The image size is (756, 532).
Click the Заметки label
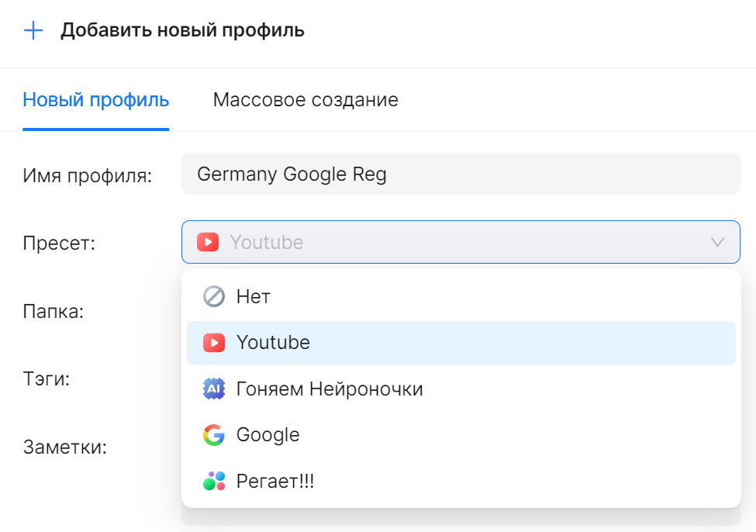65,447
